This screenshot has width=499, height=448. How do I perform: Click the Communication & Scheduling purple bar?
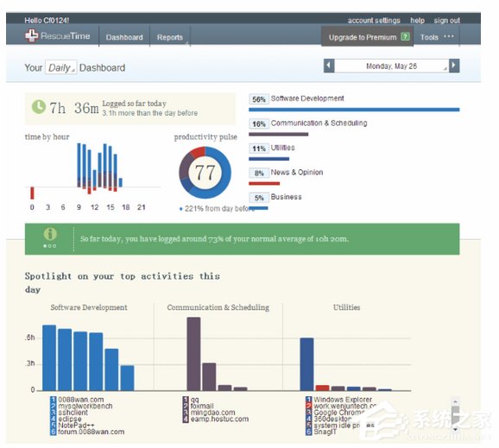click(x=279, y=135)
